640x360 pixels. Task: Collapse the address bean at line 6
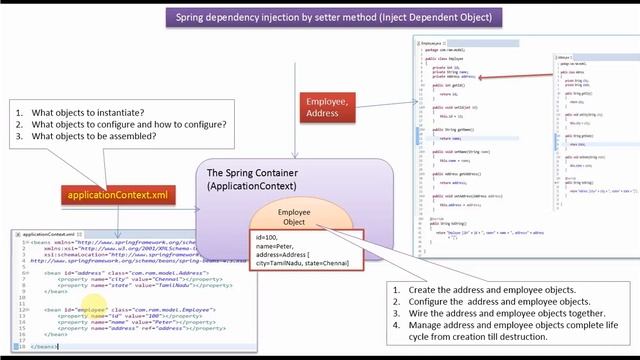tap(28, 273)
